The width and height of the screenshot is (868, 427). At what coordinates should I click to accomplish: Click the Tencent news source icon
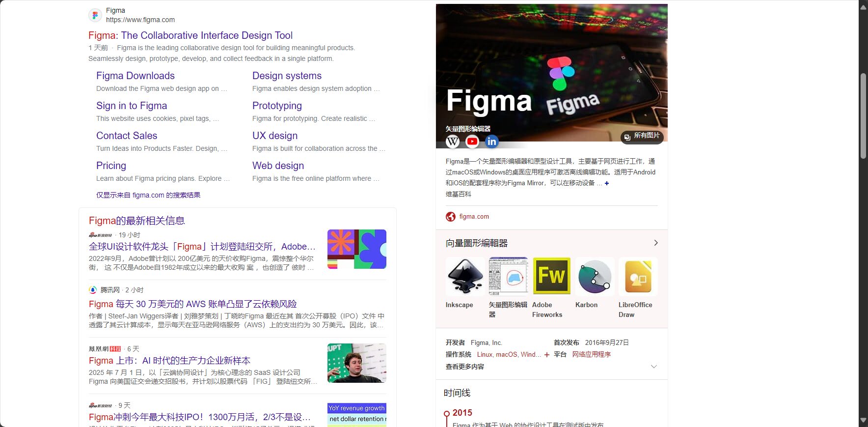pos(93,290)
